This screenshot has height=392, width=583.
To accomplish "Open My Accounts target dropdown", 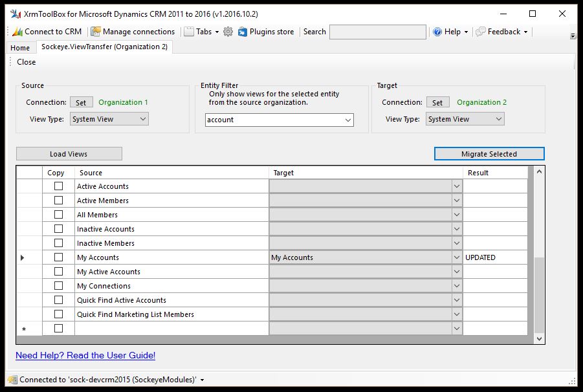I will [457, 257].
